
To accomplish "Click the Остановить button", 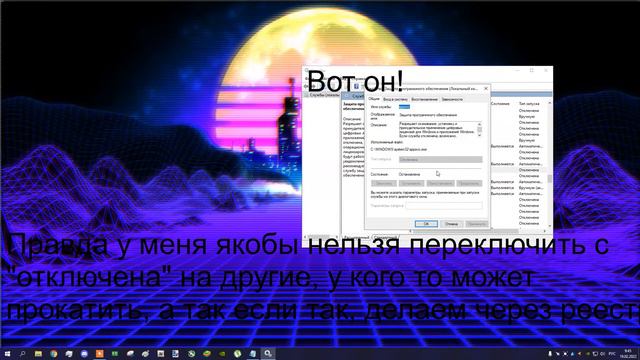I will [411, 184].
